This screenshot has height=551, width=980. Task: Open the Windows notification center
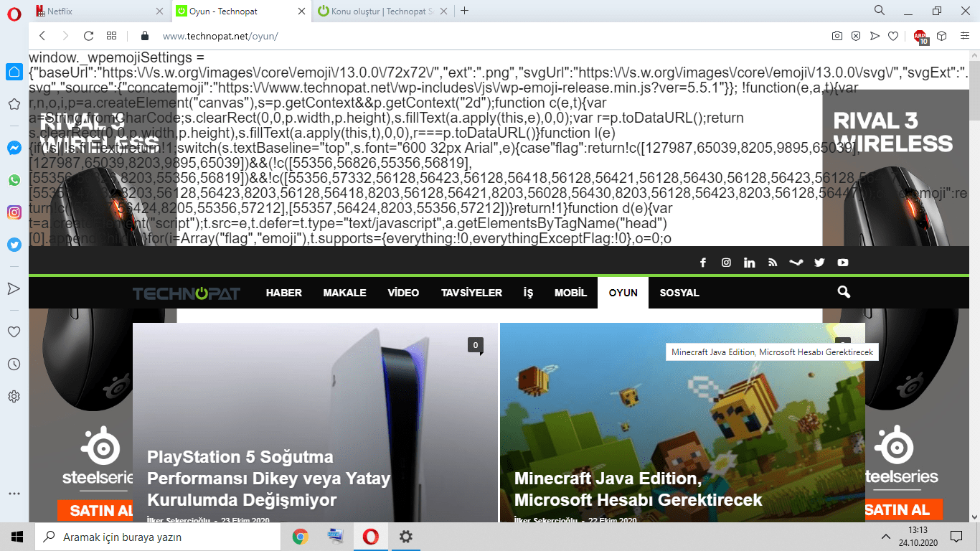pyautogui.click(x=956, y=537)
